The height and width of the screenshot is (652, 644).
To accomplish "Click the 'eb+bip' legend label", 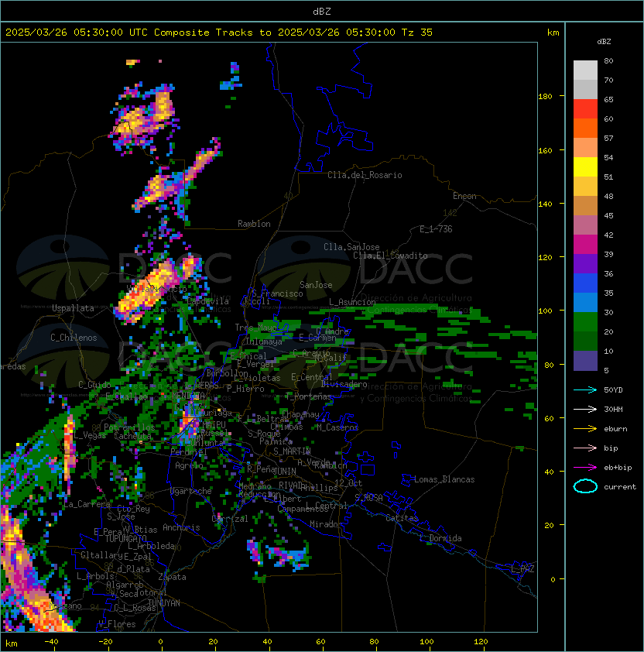I will 618,468.
